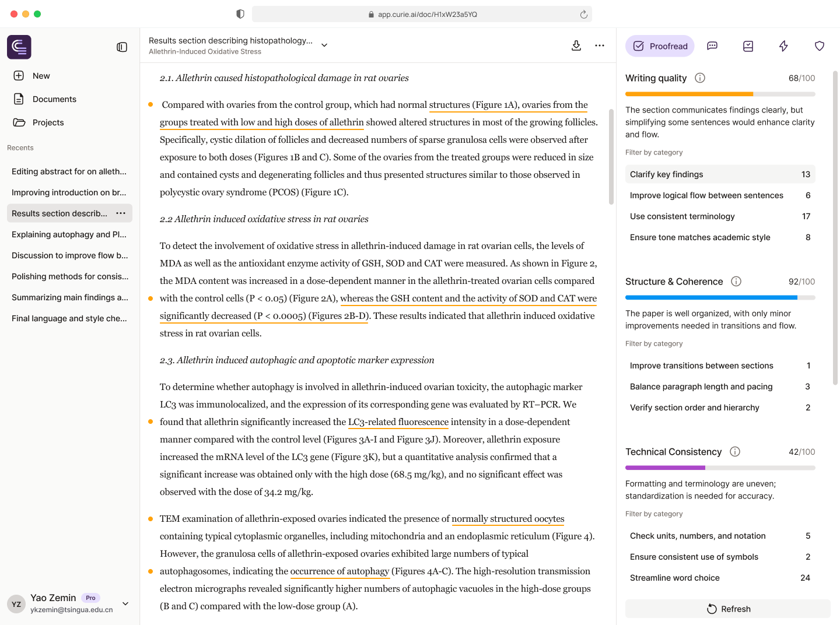This screenshot has width=840, height=625.
Task: Toggle Use consistent terminology filter
Action: pyautogui.click(x=720, y=216)
